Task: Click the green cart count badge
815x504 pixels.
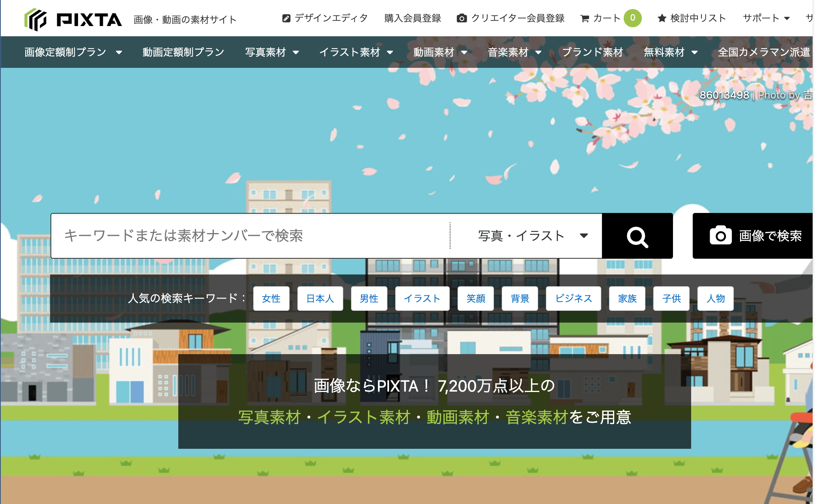Action: (633, 18)
